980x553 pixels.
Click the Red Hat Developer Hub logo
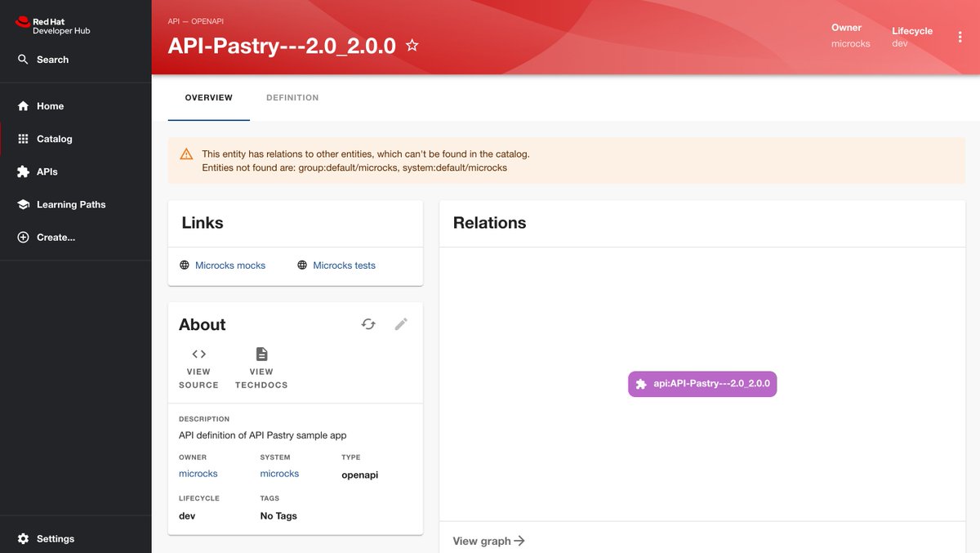[x=52, y=25]
